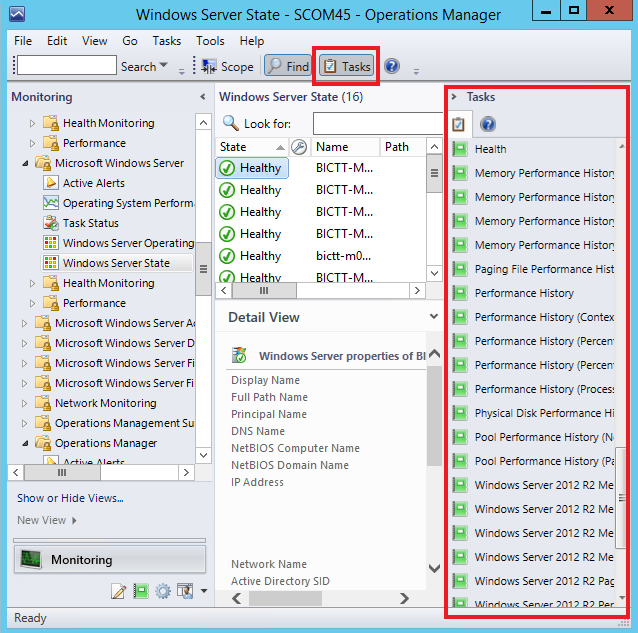This screenshot has width=638, height=633.
Task: Open the Edit menu
Action: click(57, 41)
